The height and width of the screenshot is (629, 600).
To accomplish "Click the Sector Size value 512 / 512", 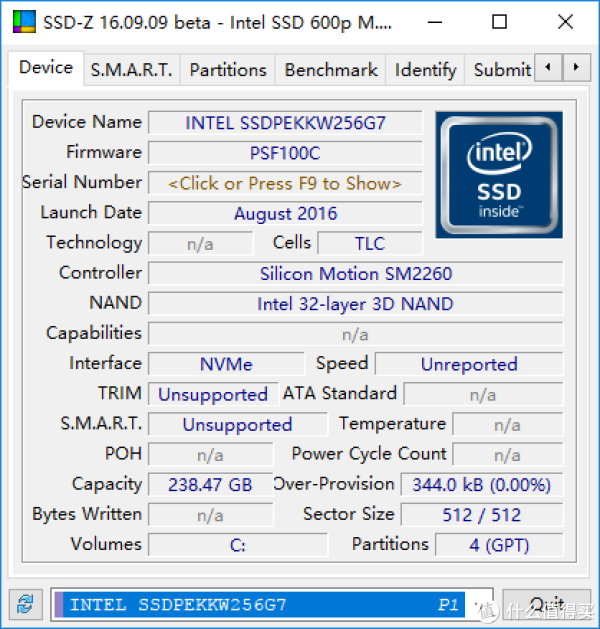I will [x=482, y=515].
